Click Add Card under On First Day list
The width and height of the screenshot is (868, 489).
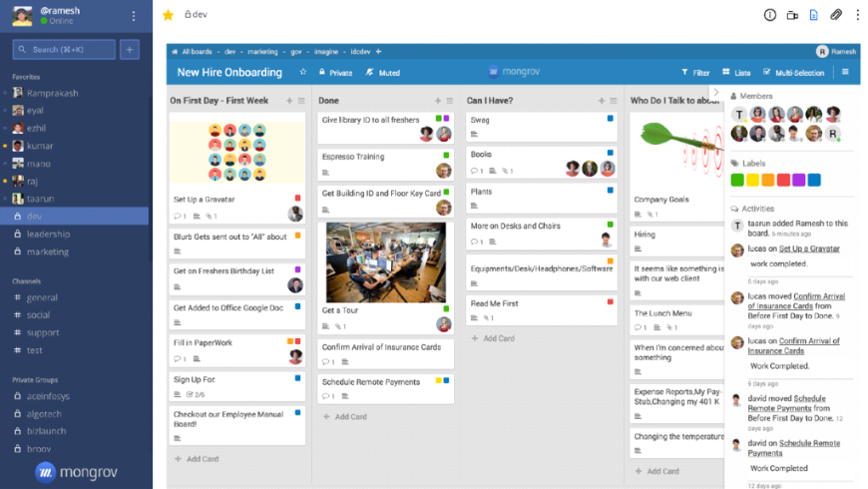[197, 459]
